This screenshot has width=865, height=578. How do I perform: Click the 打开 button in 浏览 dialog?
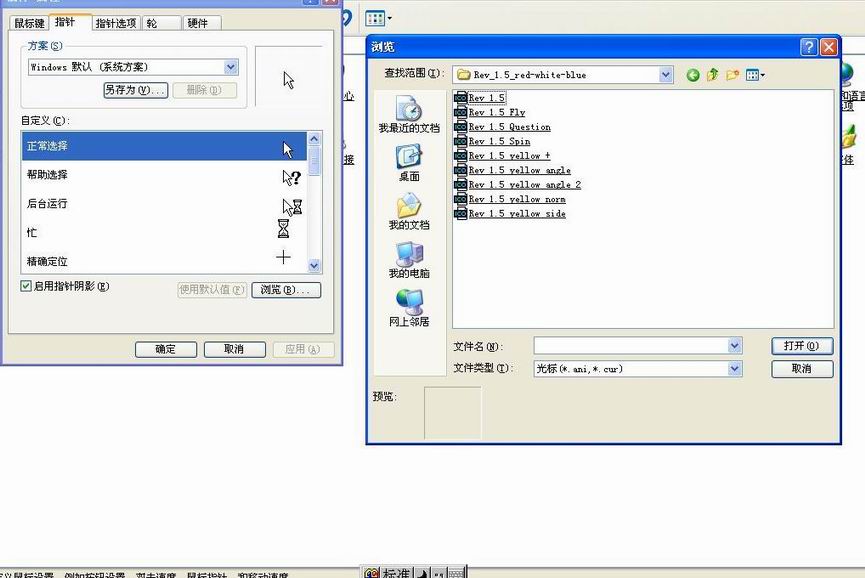click(x=802, y=346)
